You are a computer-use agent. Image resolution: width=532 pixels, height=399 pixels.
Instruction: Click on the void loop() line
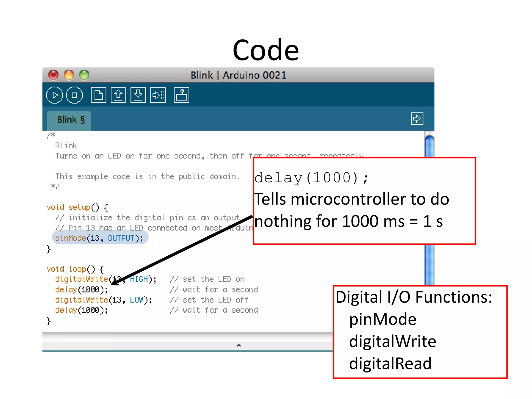(75, 269)
